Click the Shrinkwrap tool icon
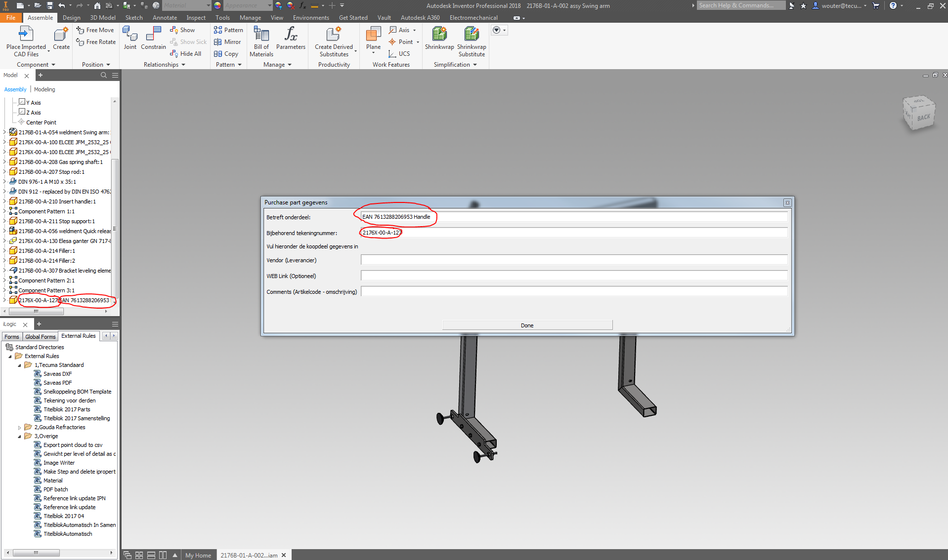The height and width of the screenshot is (560, 948). (439, 34)
